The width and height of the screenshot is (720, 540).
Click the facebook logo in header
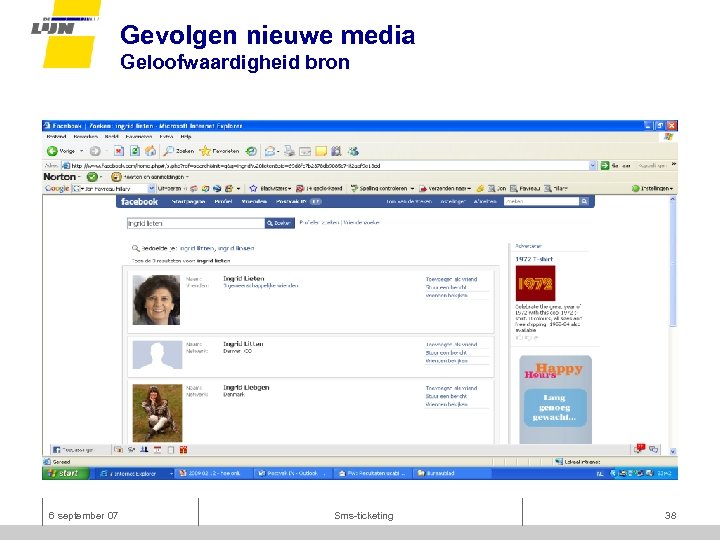coord(139,201)
